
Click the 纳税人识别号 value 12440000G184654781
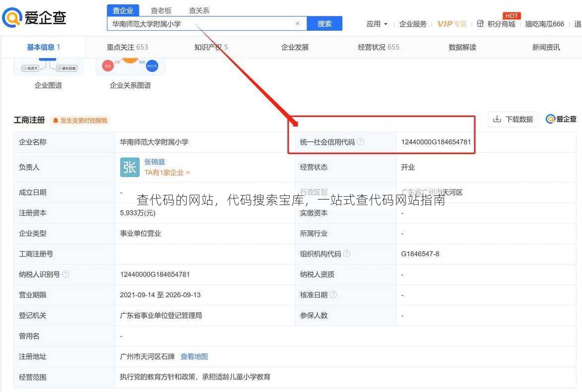click(x=155, y=274)
